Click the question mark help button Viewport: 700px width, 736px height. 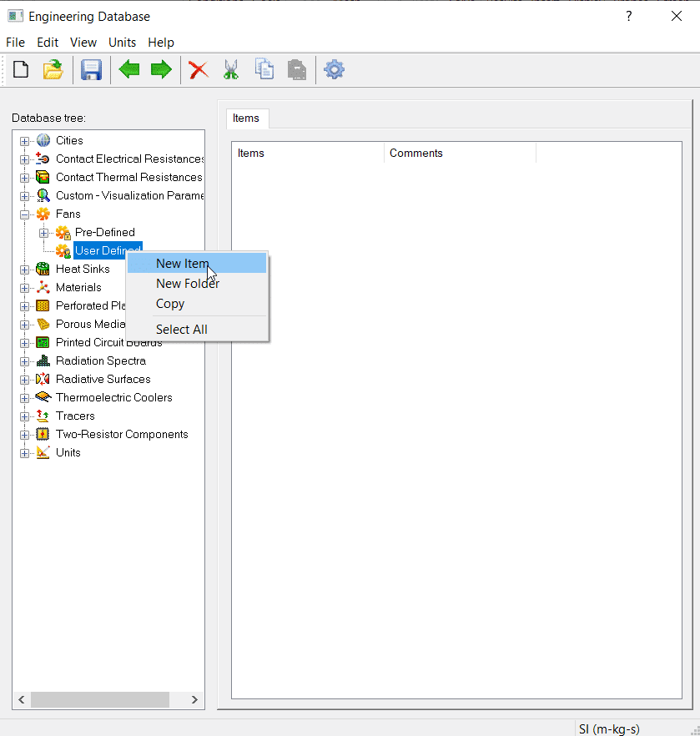click(629, 17)
